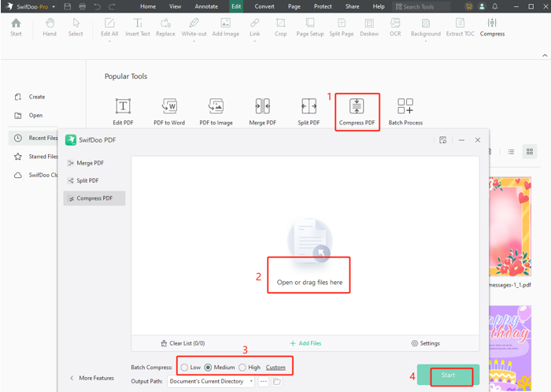This screenshot has height=392, width=551.
Task: Open Page Setup in the toolbar
Action: [x=310, y=28]
